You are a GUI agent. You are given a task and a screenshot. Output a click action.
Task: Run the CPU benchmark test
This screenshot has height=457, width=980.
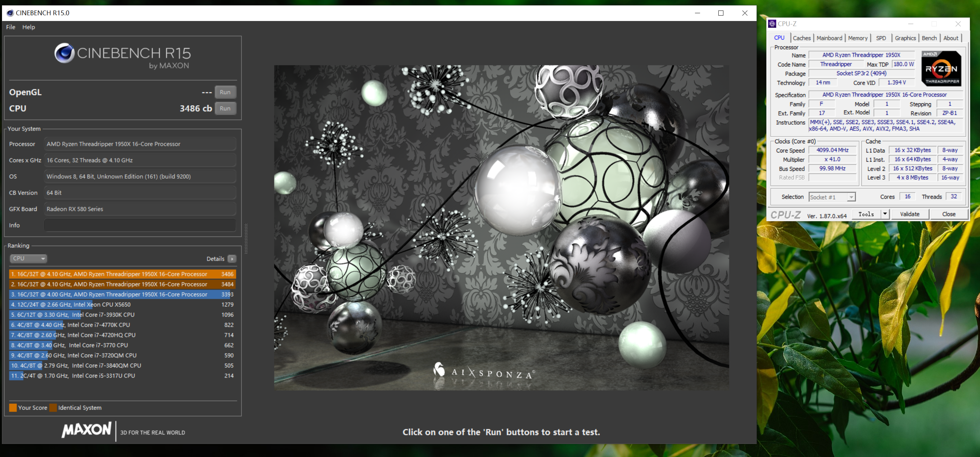point(225,108)
